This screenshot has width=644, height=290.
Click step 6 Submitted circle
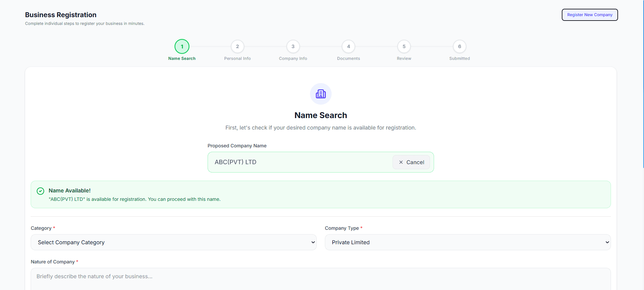point(460,46)
